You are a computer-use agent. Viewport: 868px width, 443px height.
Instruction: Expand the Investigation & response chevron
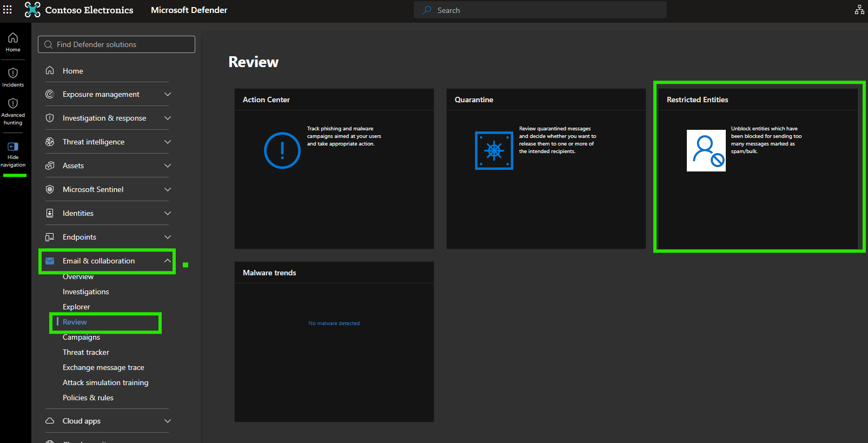tap(168, 118)
